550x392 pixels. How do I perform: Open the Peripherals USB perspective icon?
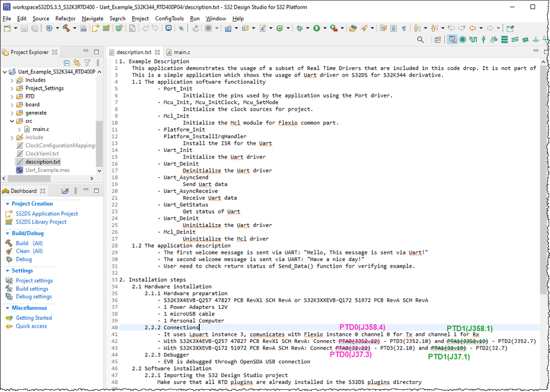(x=483, y=40)
